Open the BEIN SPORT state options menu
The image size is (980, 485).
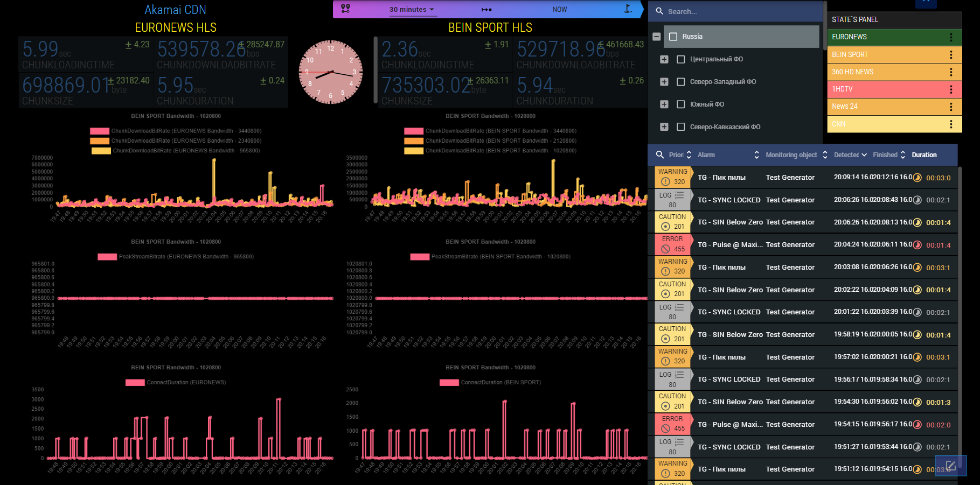[951, 54]
